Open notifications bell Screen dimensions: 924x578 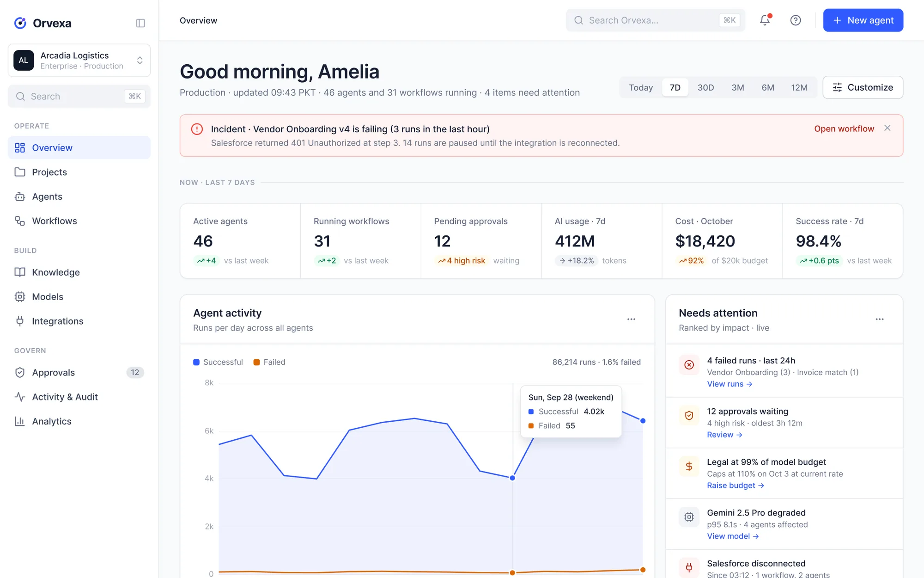pyautogui.click(x=765, y=20)
